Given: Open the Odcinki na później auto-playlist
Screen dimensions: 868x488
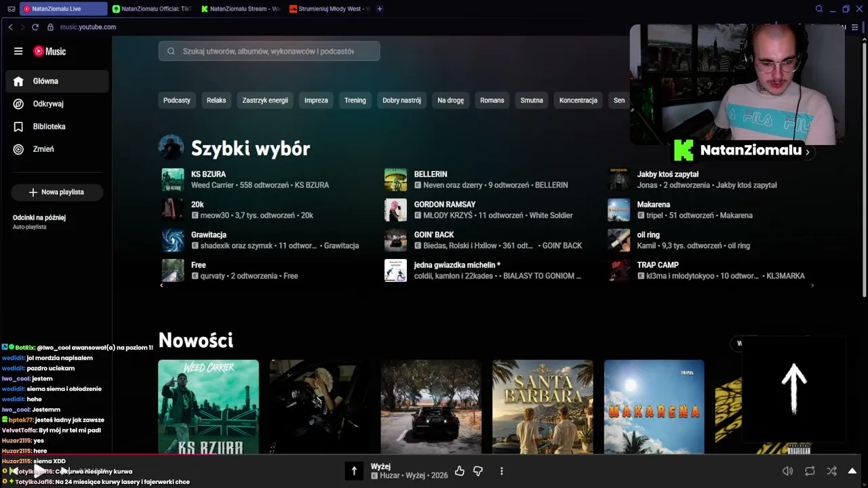Looking at the screenshot, I should [x=57, y=222].
